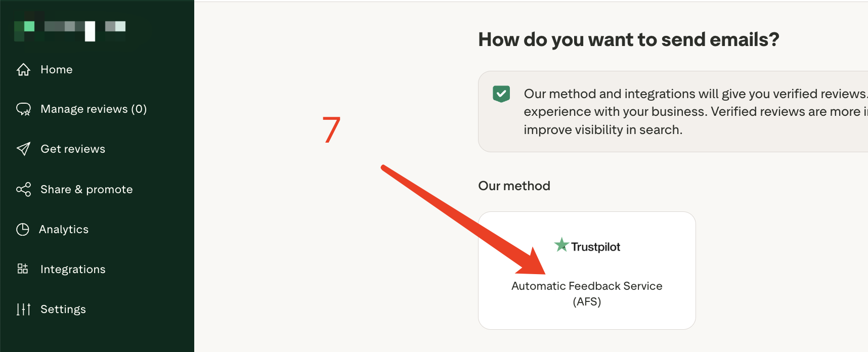868x352 pixels.
Task: Click the green verified checkmark badge
Action: point(501,94)
